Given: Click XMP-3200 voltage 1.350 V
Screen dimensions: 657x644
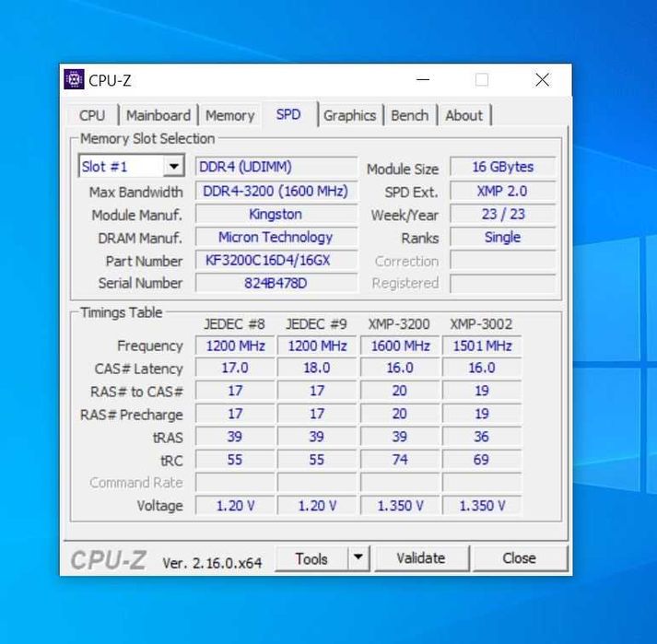Looking at the screenshot, I should coord(400,506).
